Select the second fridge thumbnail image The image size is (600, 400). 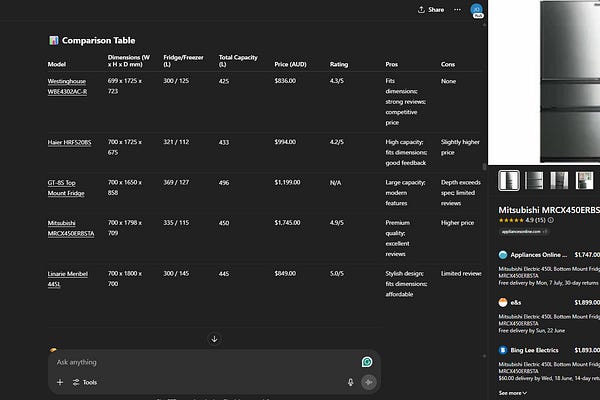click(534, 180)
